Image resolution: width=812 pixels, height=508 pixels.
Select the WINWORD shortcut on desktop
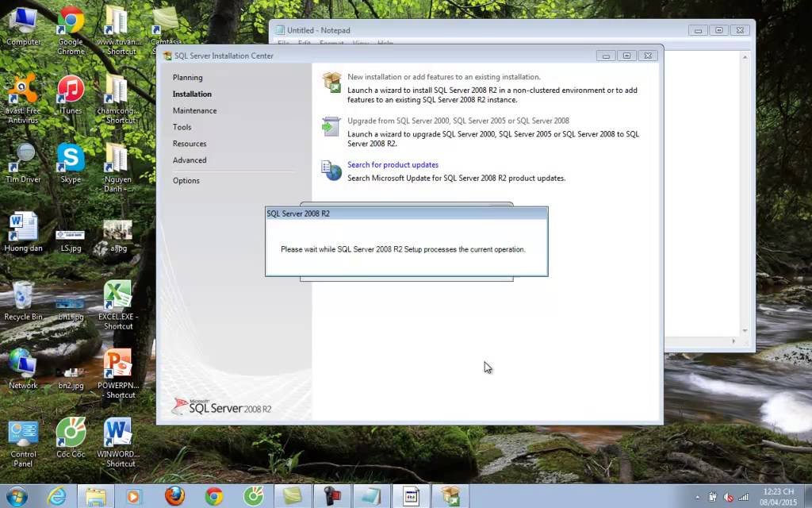[118, 443]
